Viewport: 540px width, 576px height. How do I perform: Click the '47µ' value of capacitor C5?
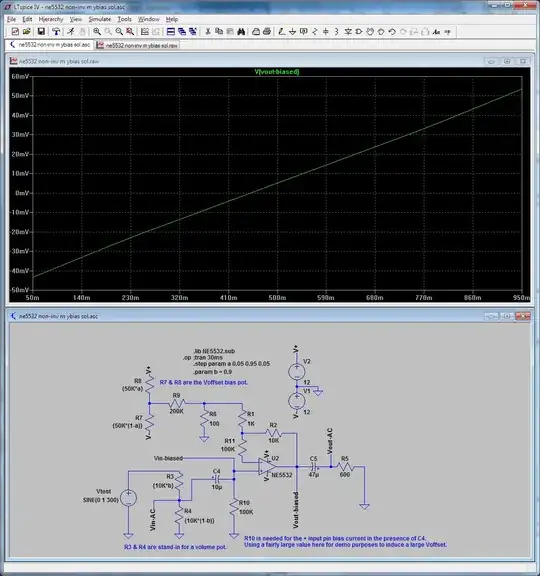click(314, 475)
